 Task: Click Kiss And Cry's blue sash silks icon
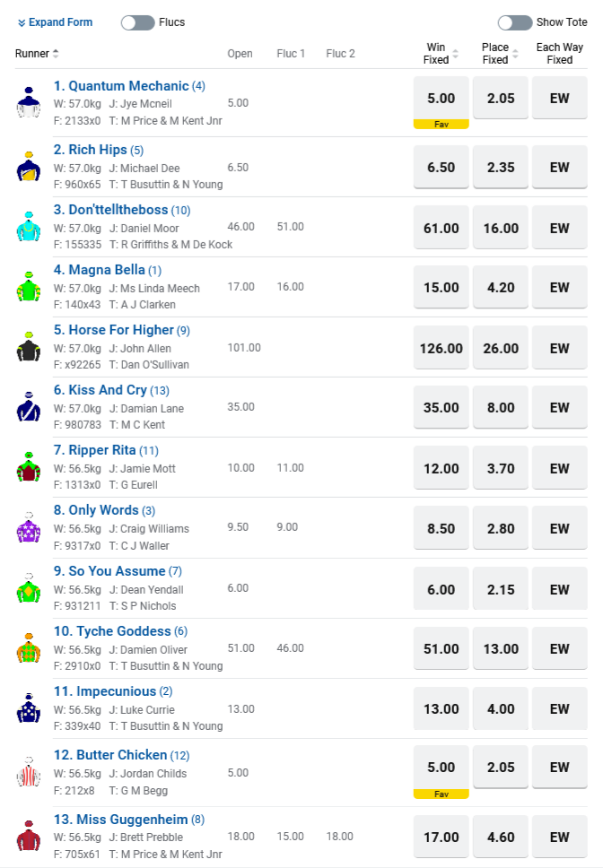[x=29, y=407]
